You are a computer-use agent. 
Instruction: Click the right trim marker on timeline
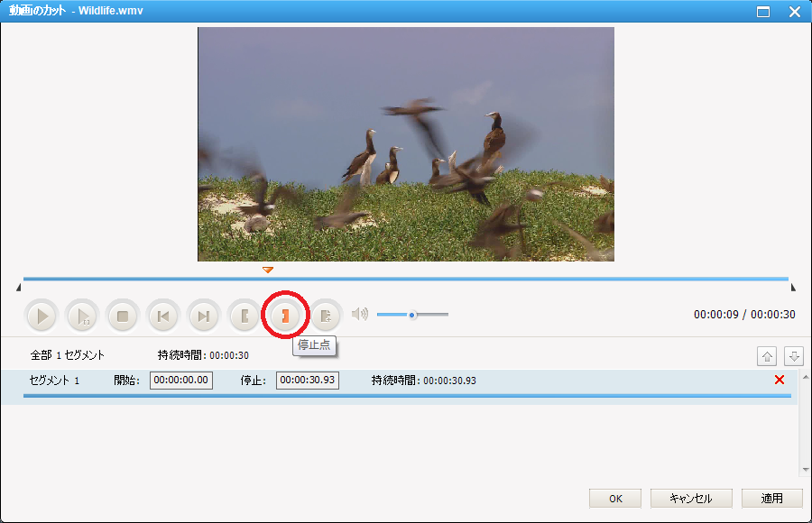(793, 287)
